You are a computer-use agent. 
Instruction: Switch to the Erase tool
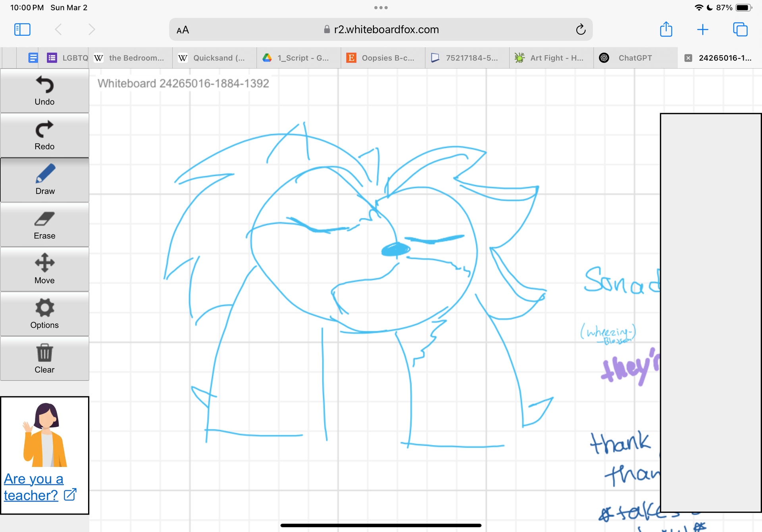point(44,225)
